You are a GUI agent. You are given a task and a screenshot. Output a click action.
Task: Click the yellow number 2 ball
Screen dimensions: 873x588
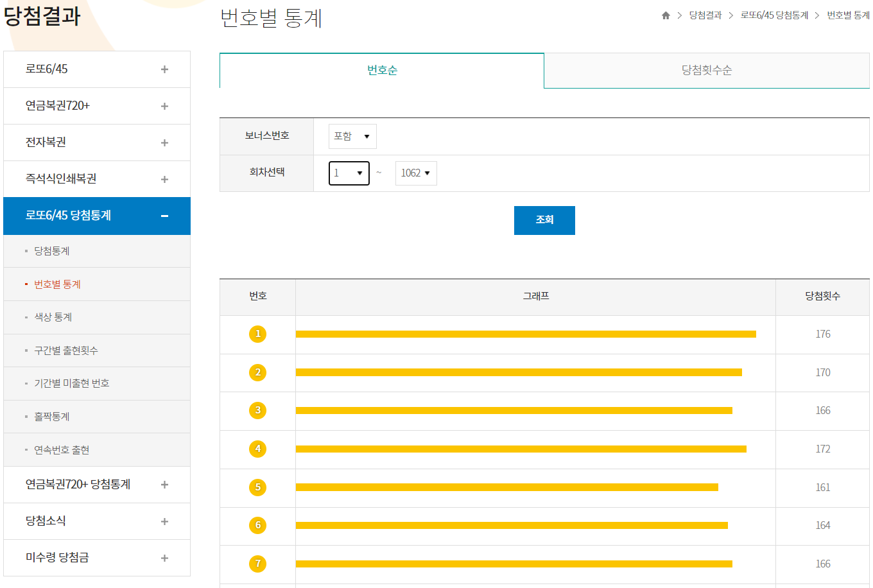coord(258,372)
